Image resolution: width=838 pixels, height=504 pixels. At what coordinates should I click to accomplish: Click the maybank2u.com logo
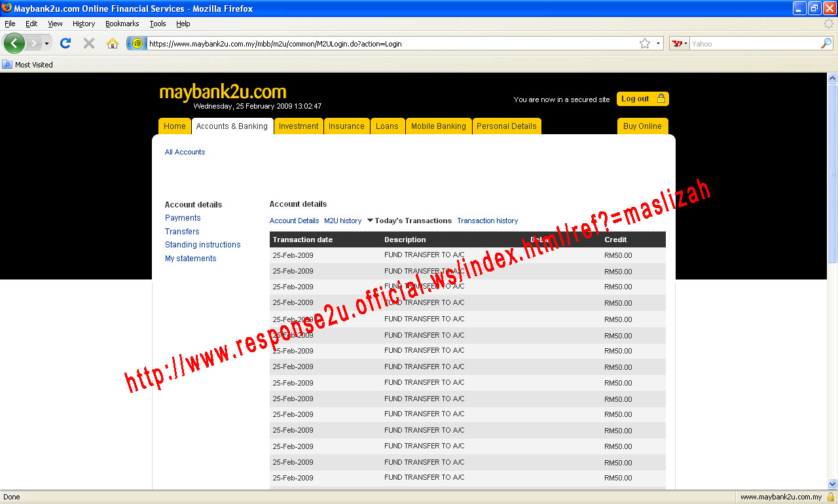coord(223,92)
